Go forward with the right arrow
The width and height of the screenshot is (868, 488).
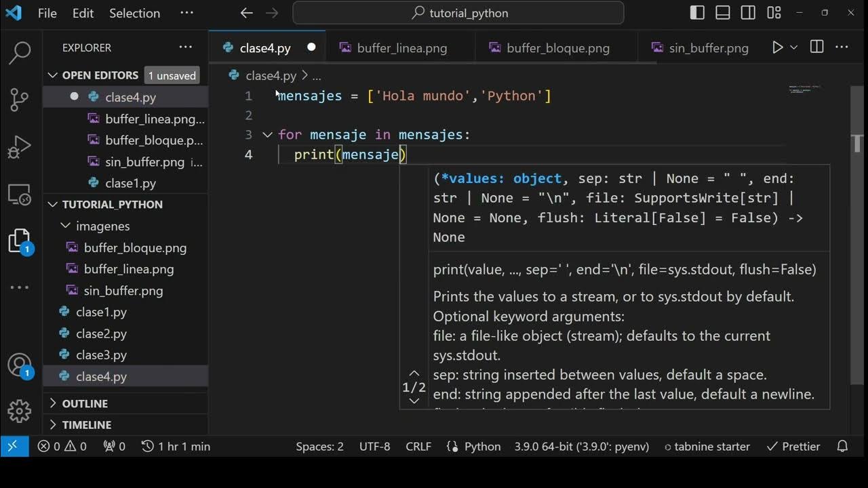272,13
